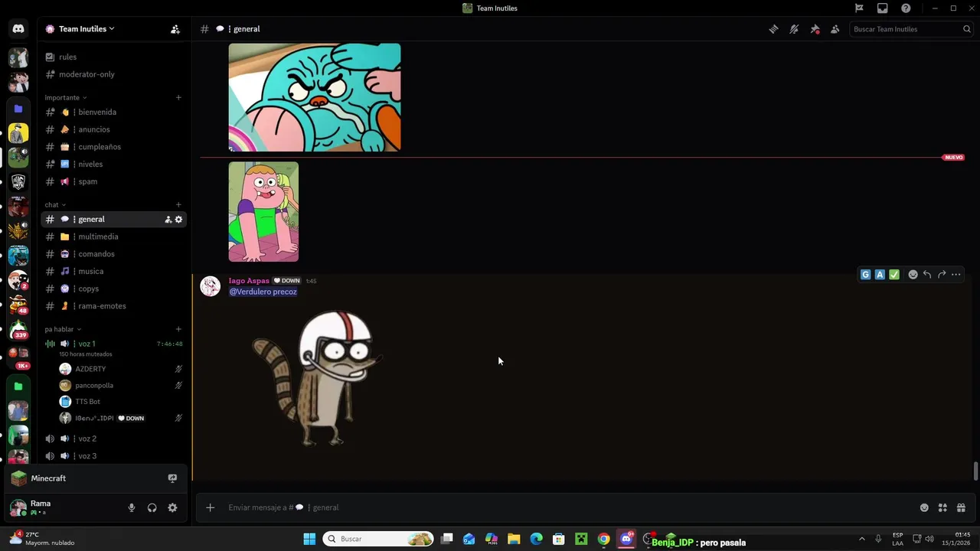Image resolution: width=980 pixels, height=551 pixels.
Task: Open more options on Iago Aspas message
Action: pos(956,275)
